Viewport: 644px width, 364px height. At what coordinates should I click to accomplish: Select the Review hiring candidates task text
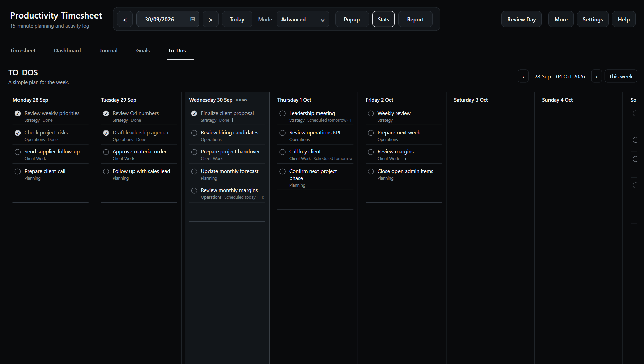[230, 133]
